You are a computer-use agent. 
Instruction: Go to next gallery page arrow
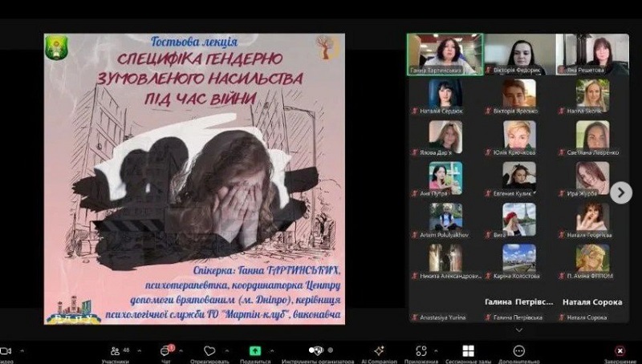[620, 192]
